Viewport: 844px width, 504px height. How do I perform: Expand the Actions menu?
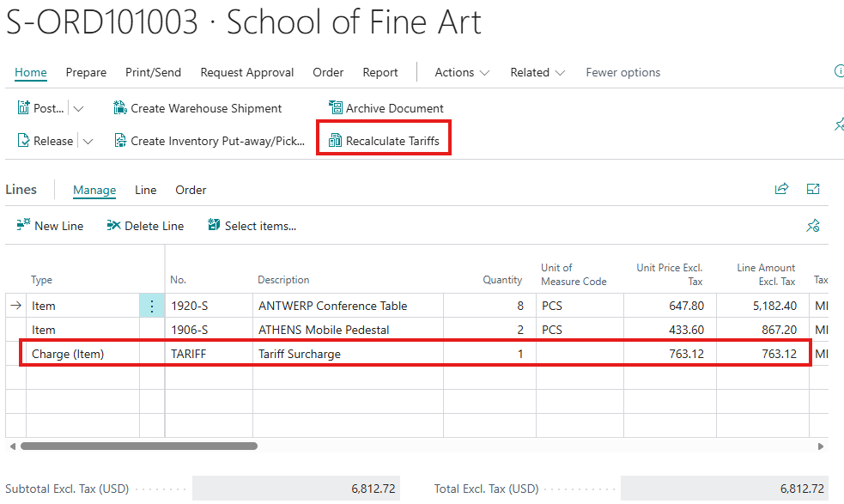pyautogui.click(x=462, y=73)
